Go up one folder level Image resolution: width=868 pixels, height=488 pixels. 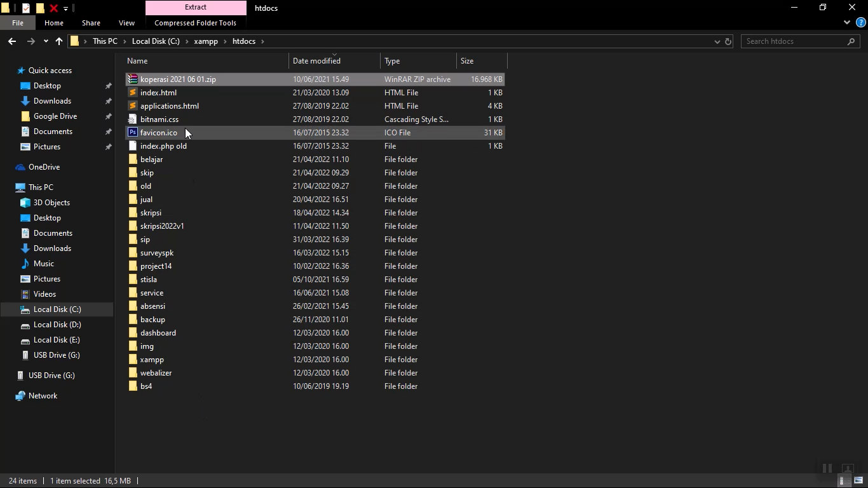(x=59, y=41)
